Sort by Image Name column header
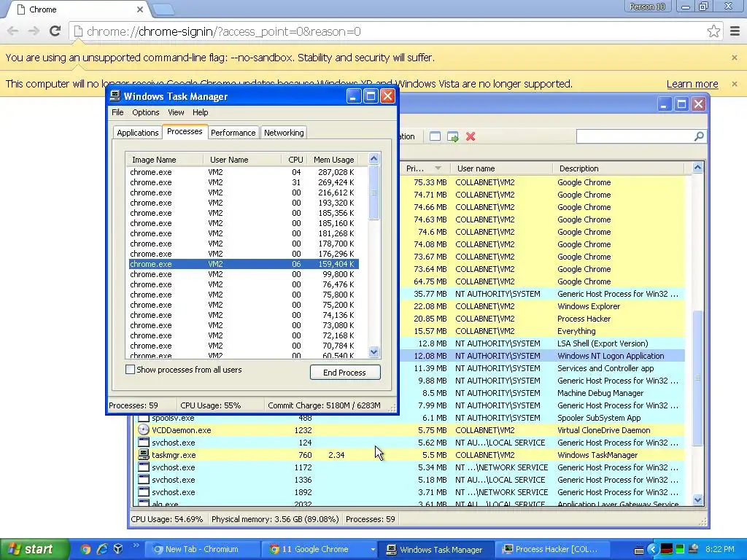Image resolution: width=747 pixels, height=560 pixels. tap(164, 160)
